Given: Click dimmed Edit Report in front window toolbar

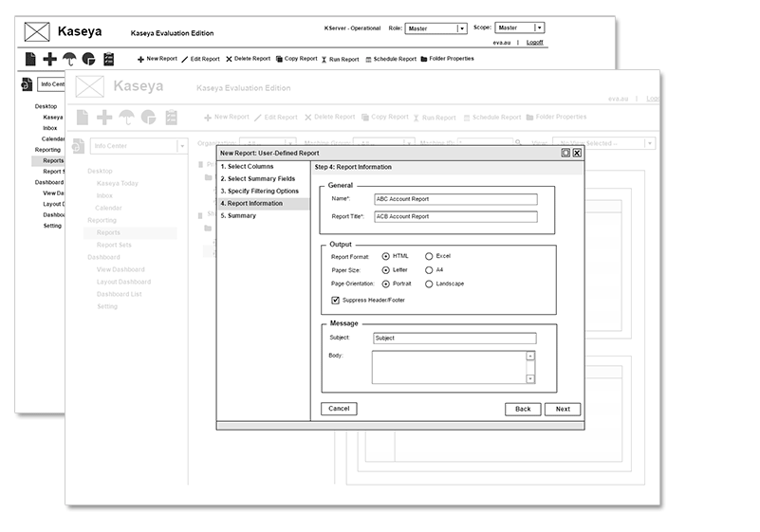Looking at the screenshot, I should tap(276, 118).
